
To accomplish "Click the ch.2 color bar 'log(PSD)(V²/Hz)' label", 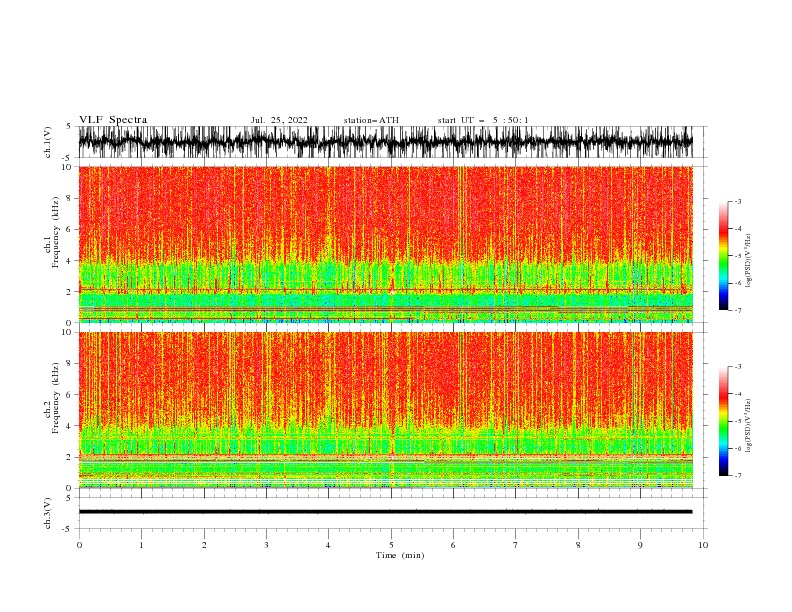I will coord(749,426).
